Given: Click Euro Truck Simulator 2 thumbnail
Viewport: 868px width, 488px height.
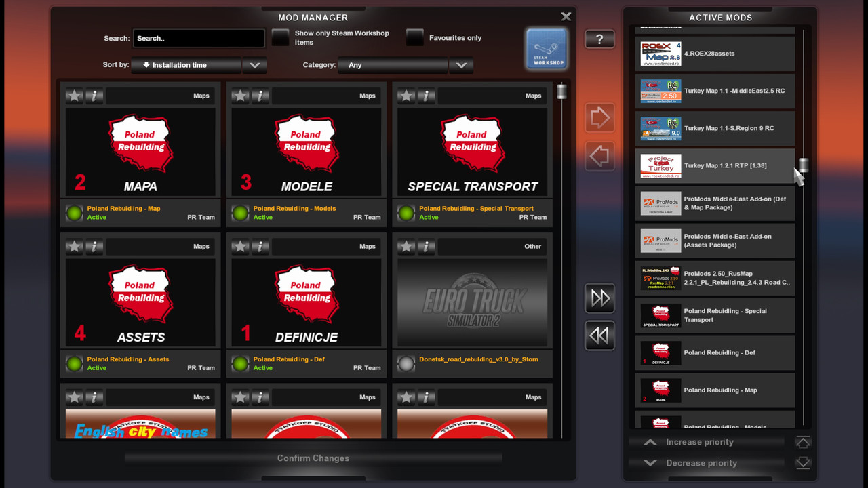Looking at the screenshot, I should 473,303.
